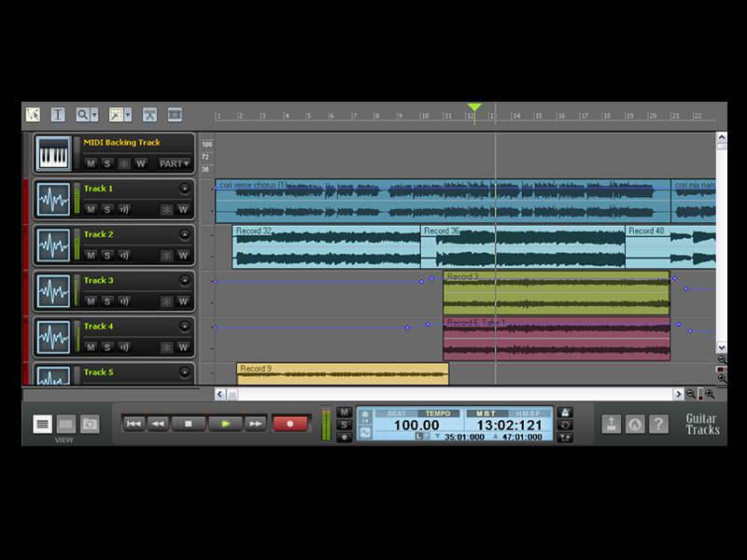Expand Track 4 using its round arrow
Image resolution: width=747 pixels, height=560 pixels.
[x=184, y=326]
